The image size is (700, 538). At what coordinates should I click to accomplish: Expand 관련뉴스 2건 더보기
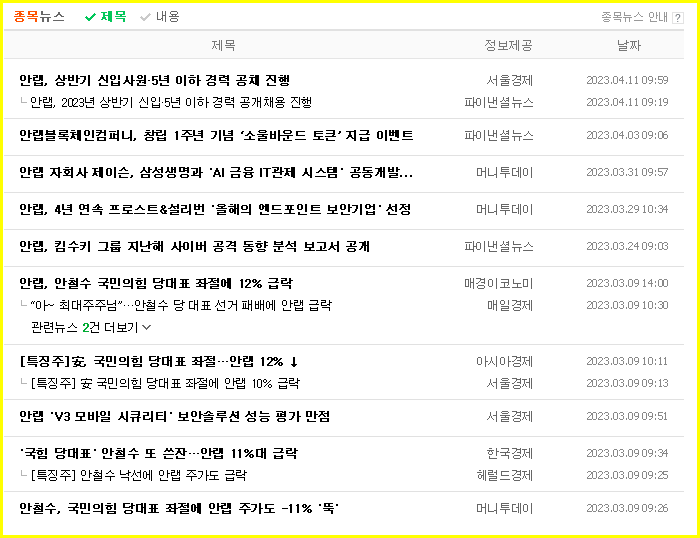91,328
